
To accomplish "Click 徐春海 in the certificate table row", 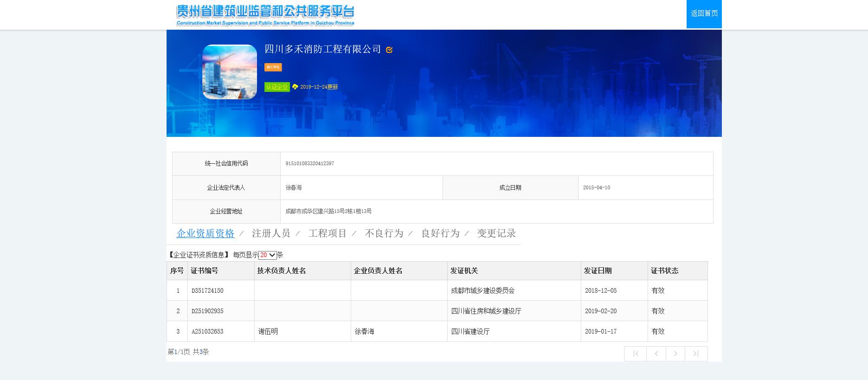I will coord(365,332).
